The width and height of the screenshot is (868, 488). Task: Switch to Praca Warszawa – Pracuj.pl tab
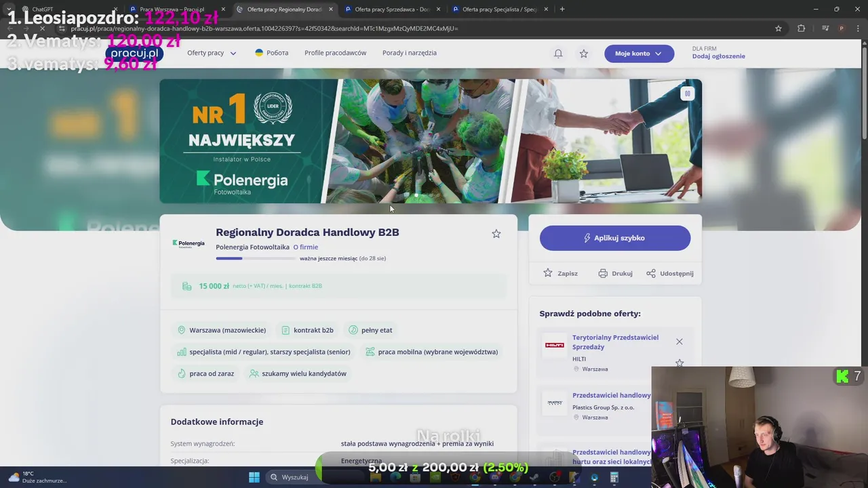pos(176,9)
